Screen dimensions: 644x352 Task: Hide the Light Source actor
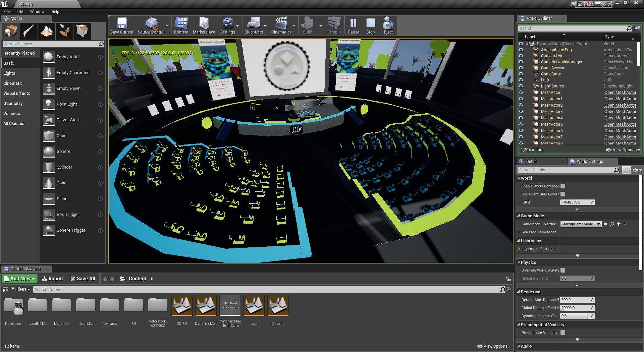coord(521,86)
